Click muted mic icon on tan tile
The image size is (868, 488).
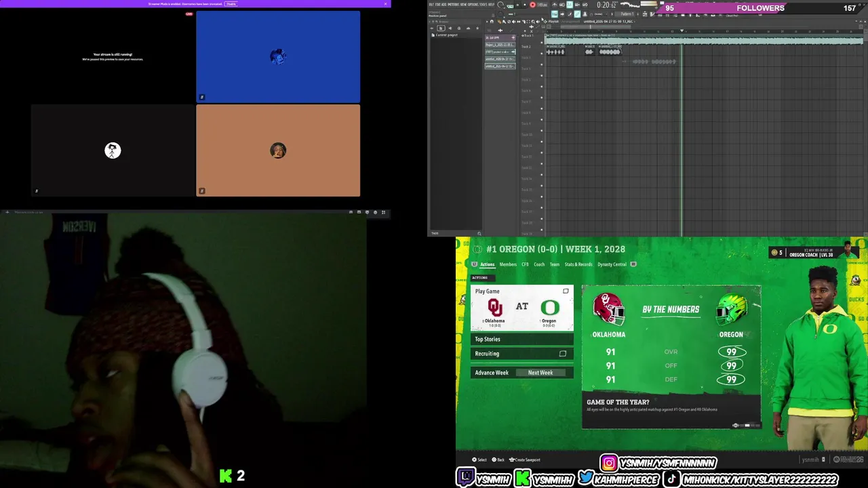point(201,191)
